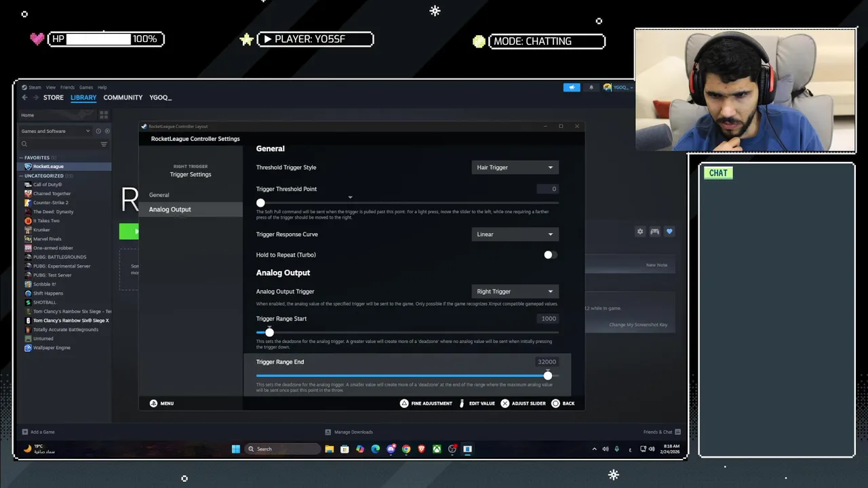The width and height of the screenshot is (868, 488).
Task: Open Brave browser from taskbar
Action: (x=421, y=449)
